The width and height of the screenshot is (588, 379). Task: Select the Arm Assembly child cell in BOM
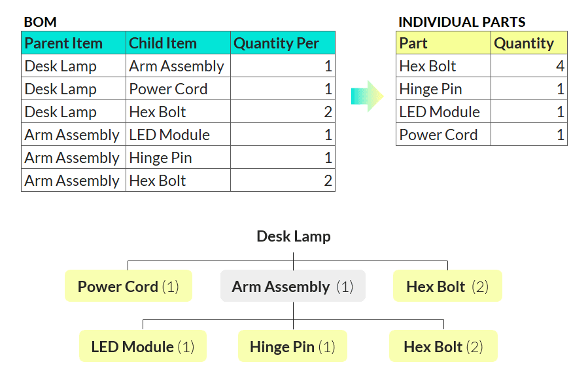tap(178, 66)
